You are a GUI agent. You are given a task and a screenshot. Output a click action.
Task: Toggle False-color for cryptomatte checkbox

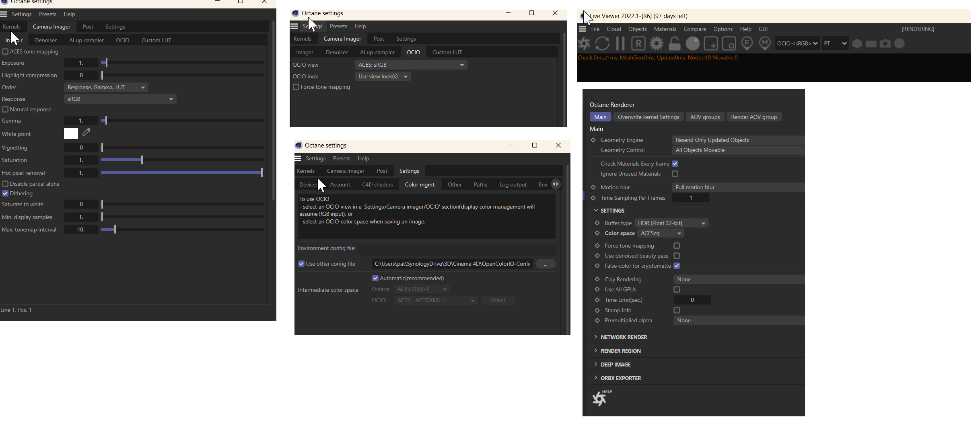(677, 266)
